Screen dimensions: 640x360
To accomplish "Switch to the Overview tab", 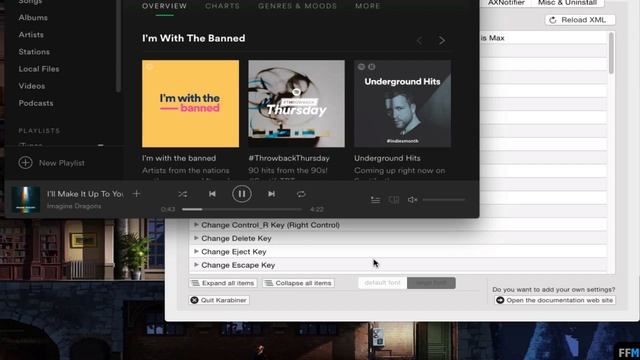I will (164, 6).
